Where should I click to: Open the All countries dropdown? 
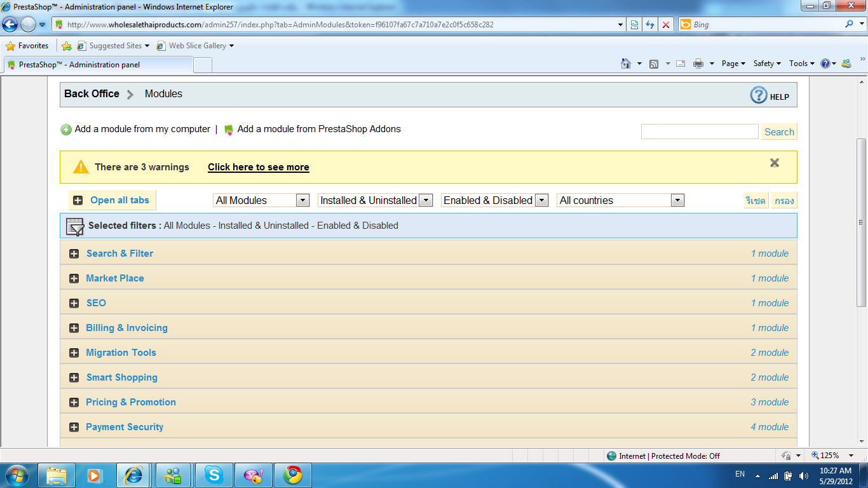point(620,200)
